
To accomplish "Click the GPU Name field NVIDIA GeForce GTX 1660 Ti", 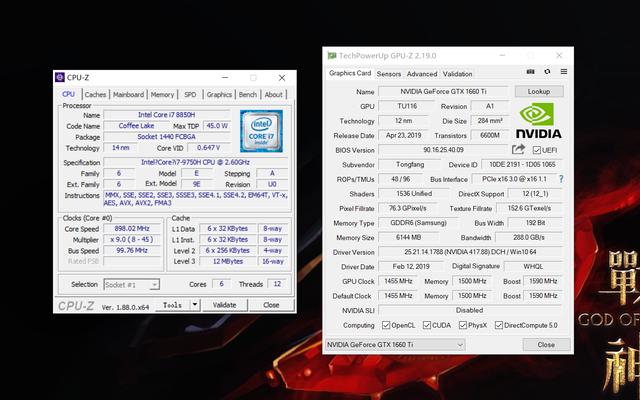I will pyautogui.click(x=443, y=91).
